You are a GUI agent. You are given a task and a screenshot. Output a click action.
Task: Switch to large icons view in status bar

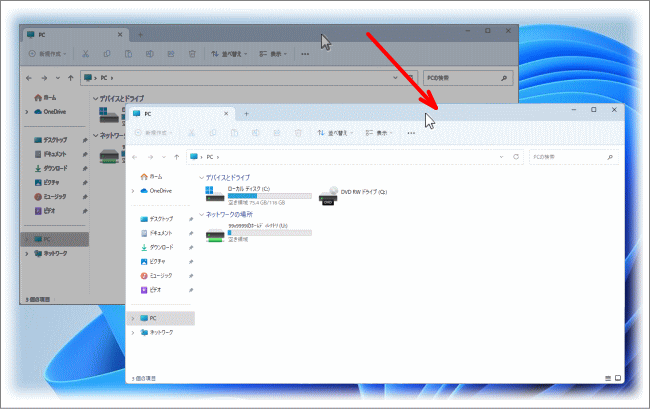(618, 378)
